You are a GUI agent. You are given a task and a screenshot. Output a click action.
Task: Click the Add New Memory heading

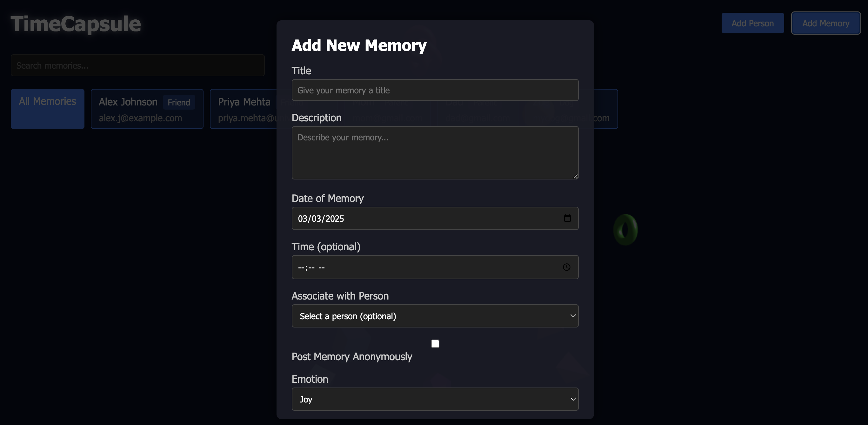[x=359, y=45]
